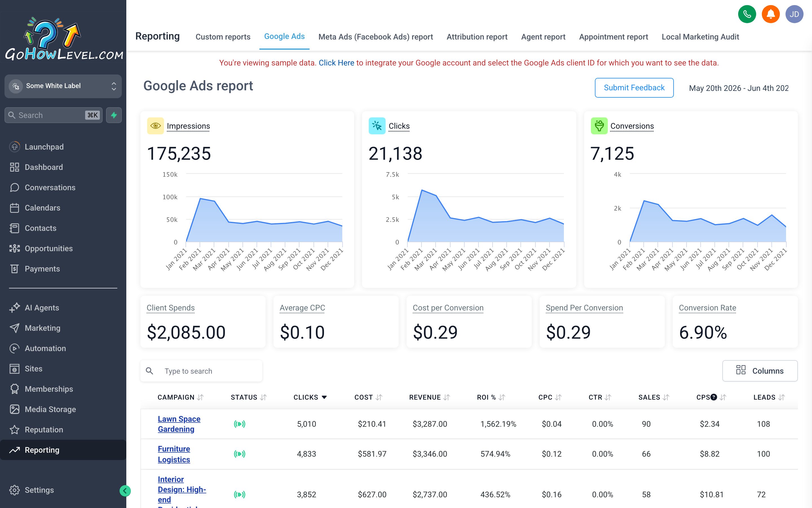Viewport: 812px width, 508px height.
Task: Click the 'Click Here' integration link
Action: pos(336,63)
